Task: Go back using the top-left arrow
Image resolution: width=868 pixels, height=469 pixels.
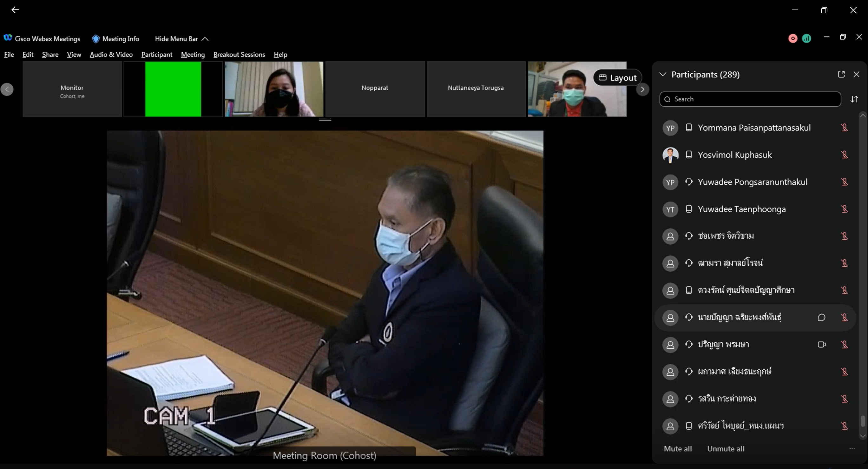Action: pyautogui.click(x=15, y=10)
